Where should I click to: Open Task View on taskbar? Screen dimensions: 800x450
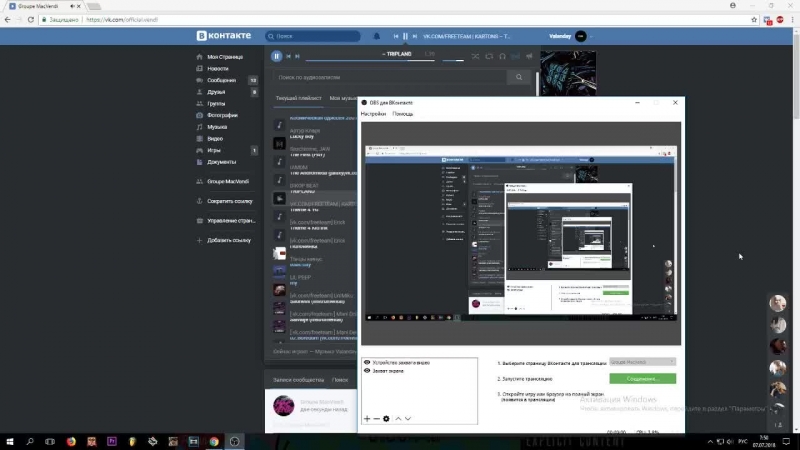coord(49,441)
